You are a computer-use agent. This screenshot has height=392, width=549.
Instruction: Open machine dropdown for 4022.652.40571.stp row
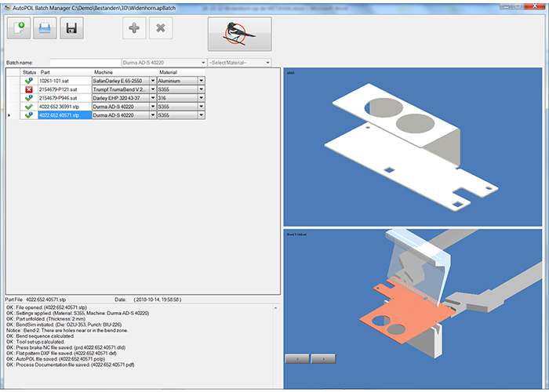(x=153, y=115)
